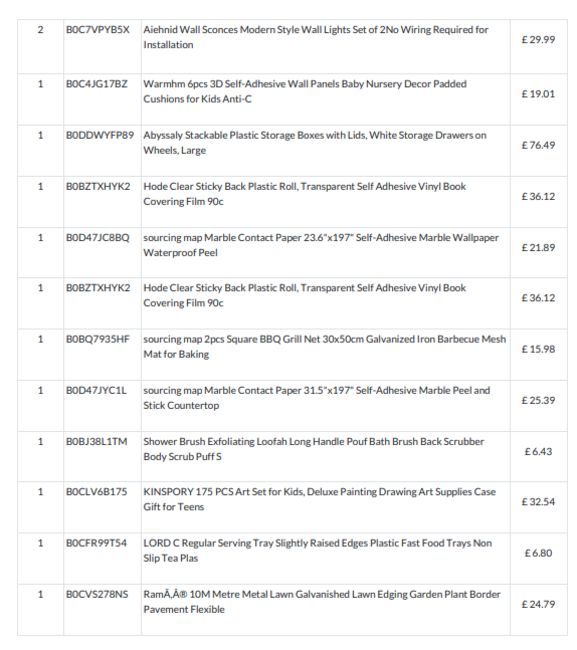Image resolution: width=577 pixels, height=650 pixels.
Task: Click the LORD C Regular Serving Tray text
Action: pos(318,551)
